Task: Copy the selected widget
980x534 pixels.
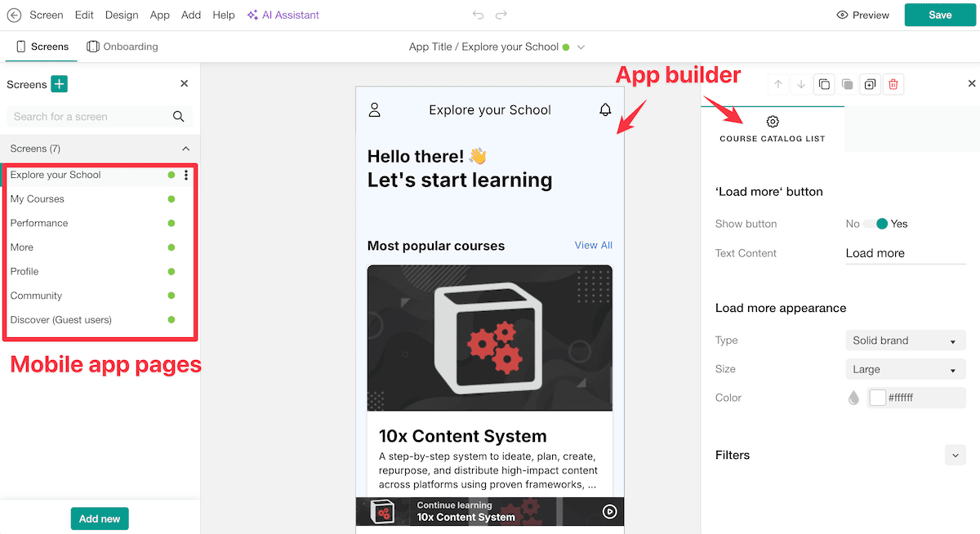Action: pyautogui.click(x=824, y=84)
